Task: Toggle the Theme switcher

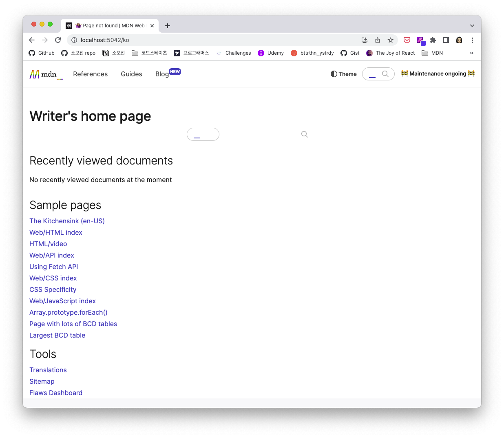Action: click(x=344, y=74)
